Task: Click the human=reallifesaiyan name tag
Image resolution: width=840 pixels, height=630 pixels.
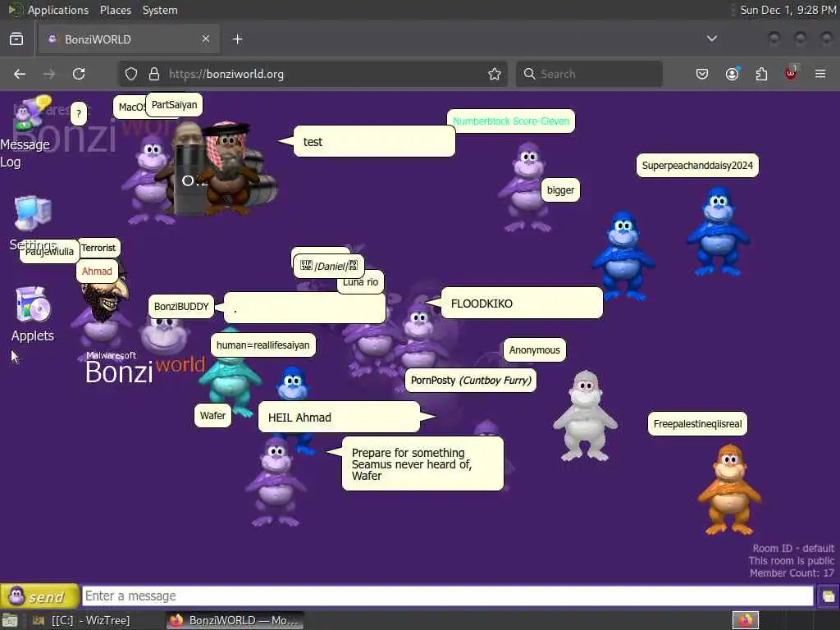Action: (x=263, y=345)
